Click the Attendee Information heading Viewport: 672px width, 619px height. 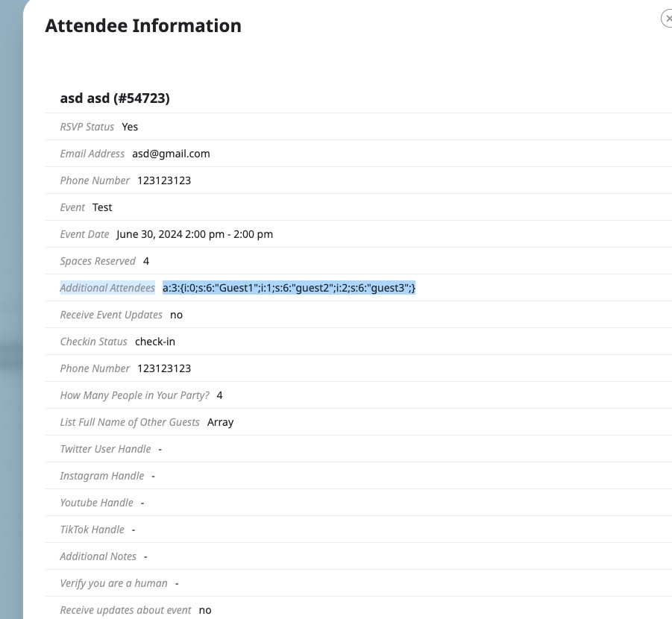[x=143, y=25]
